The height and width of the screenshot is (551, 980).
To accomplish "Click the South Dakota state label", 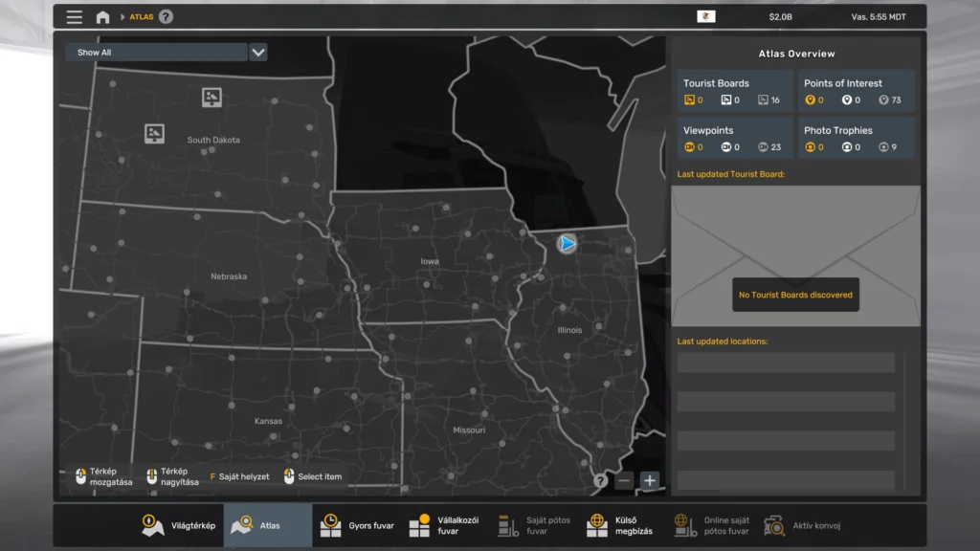I will coord(213,140).
